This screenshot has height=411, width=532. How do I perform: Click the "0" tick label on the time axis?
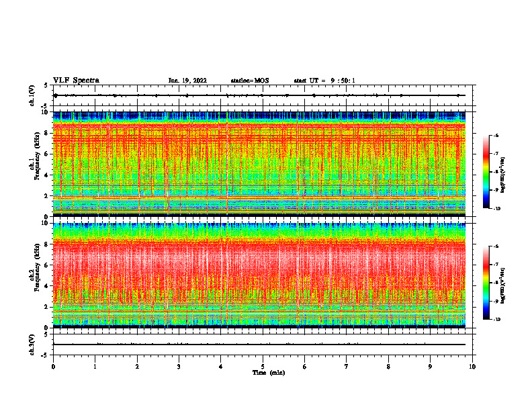(53, 367)
